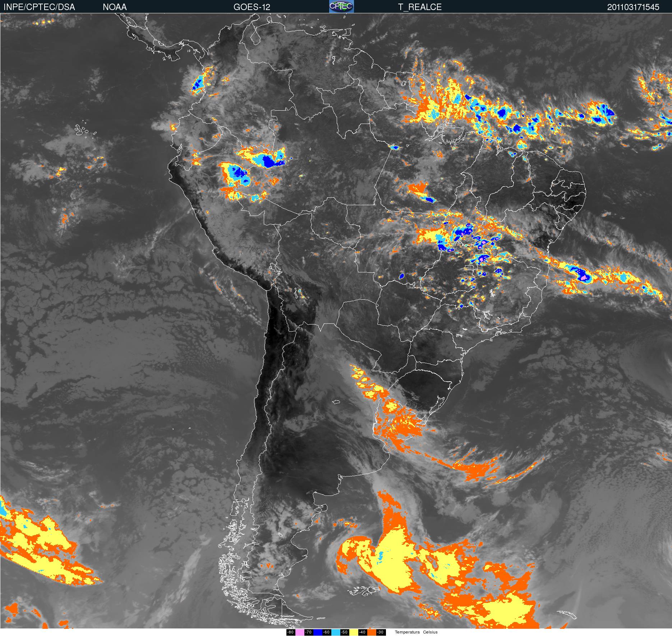Pick the yellow legend color swatch

354,632
